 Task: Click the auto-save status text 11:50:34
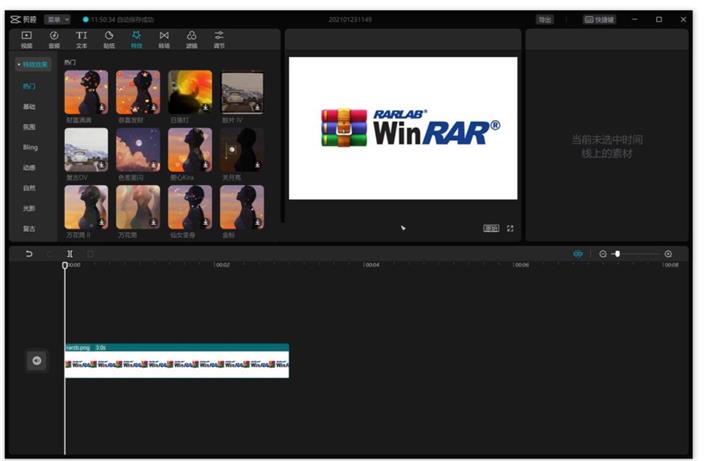pos(122,19)
